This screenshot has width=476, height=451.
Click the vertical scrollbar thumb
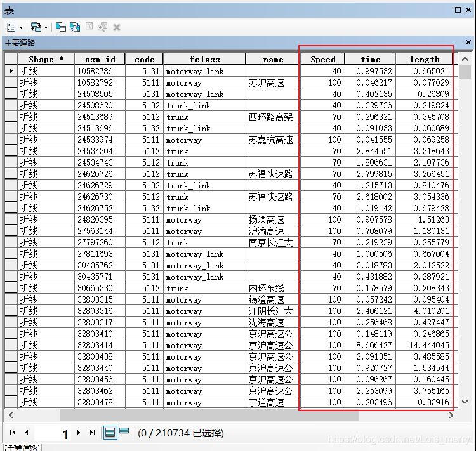(x=465, y=72)
